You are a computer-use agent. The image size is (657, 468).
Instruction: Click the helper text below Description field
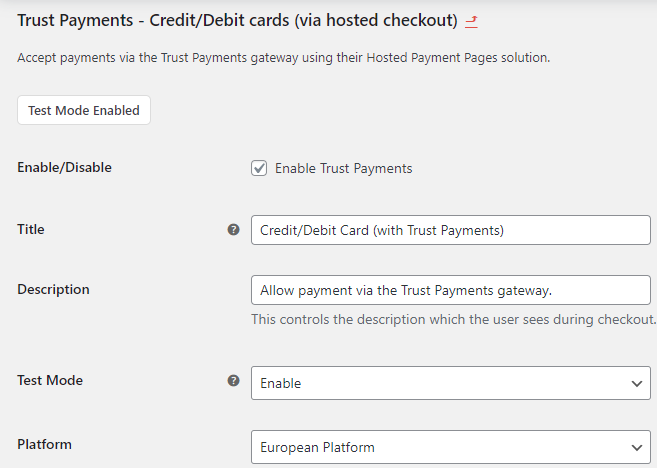point(453,320)
